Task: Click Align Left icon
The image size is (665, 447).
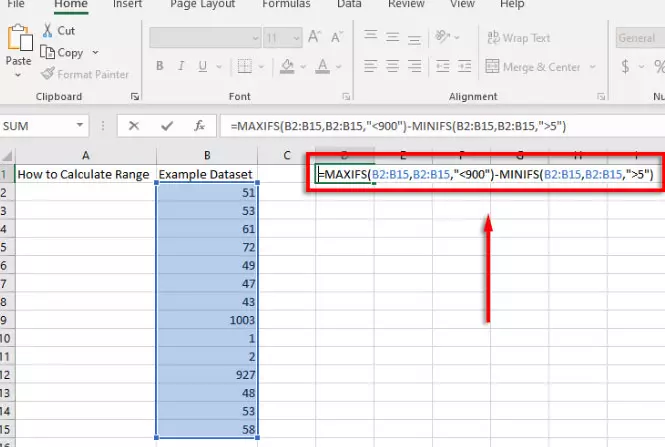Action: (371, 66)
